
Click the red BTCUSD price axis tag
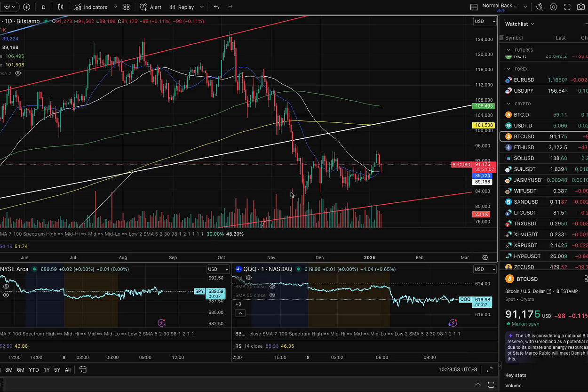click(x=461, y=165)
